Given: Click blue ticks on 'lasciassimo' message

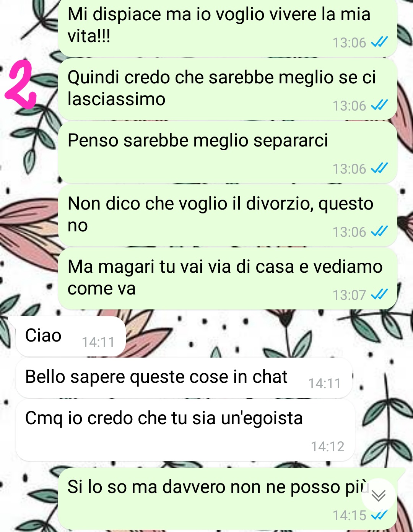Looking at the screenshot, I should pos(379,105).
